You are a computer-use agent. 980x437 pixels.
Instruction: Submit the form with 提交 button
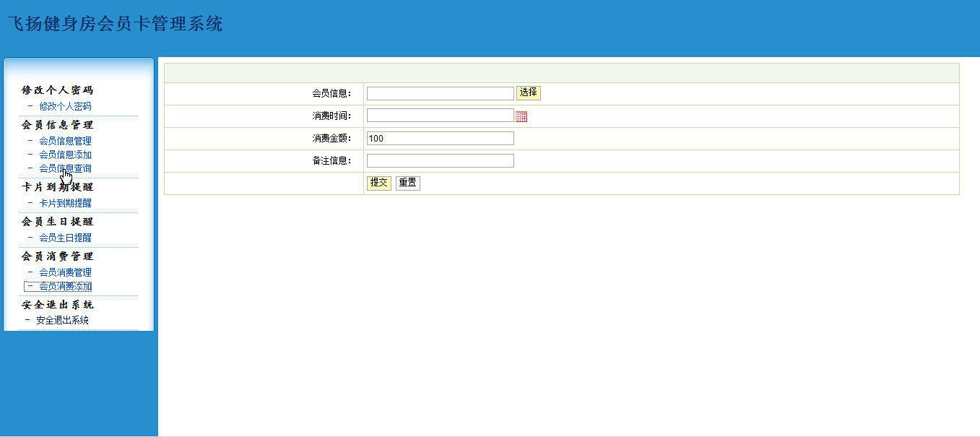point(379,183)
